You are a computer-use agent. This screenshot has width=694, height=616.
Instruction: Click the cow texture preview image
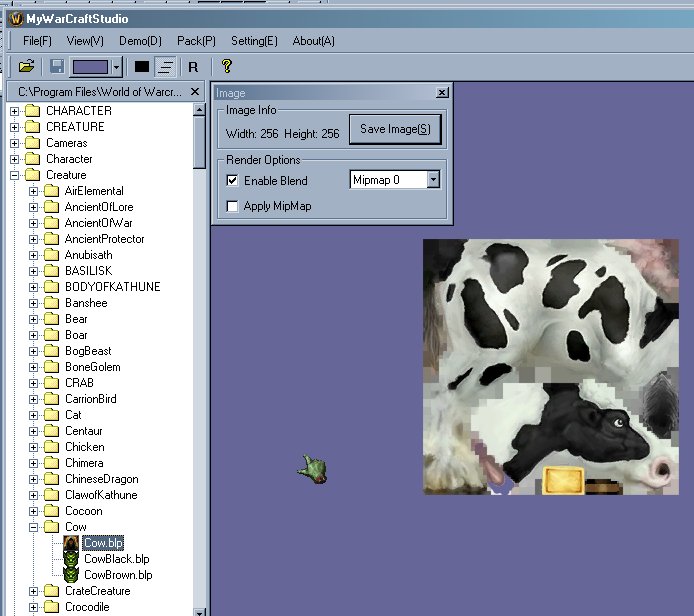551,367
